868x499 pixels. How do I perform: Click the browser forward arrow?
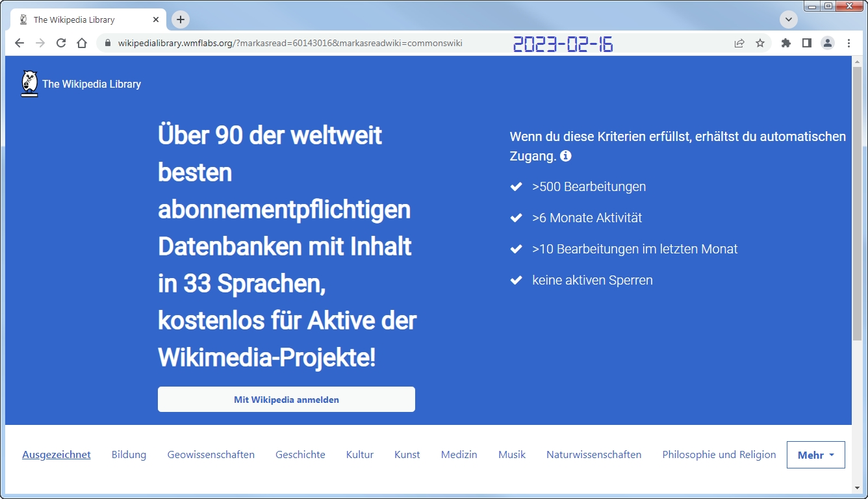pos(40,43)
